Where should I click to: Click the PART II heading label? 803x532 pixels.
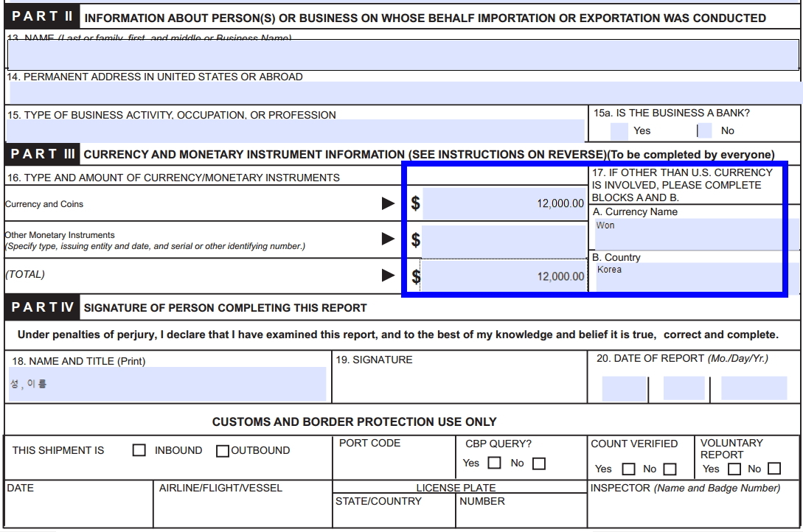42,17
